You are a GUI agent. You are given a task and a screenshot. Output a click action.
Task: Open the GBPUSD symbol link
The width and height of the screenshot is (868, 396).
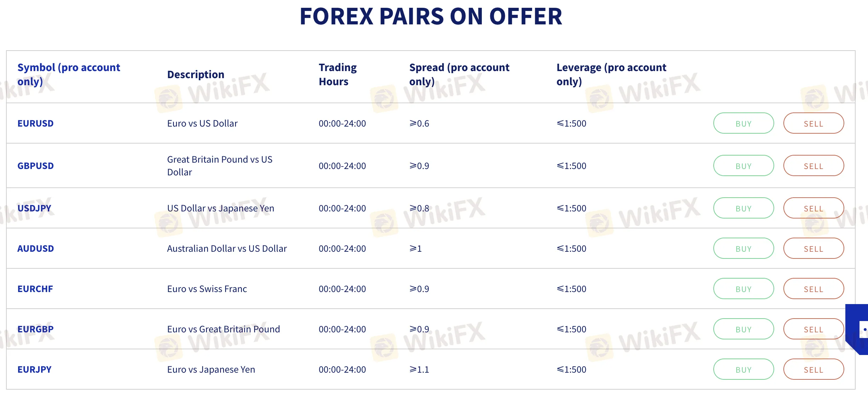[x=35, y=166]
